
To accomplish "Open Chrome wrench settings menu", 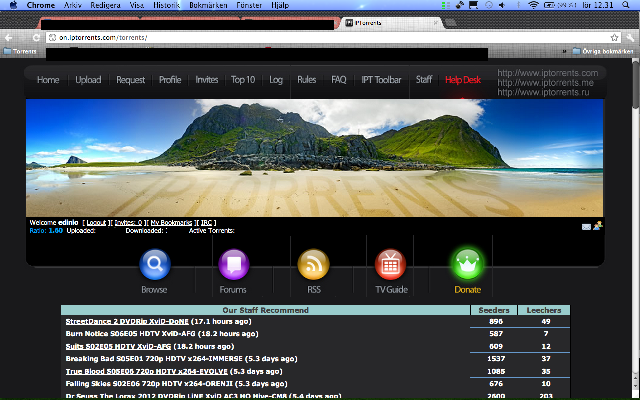I will pyautogui.click(x=630, y=38).
